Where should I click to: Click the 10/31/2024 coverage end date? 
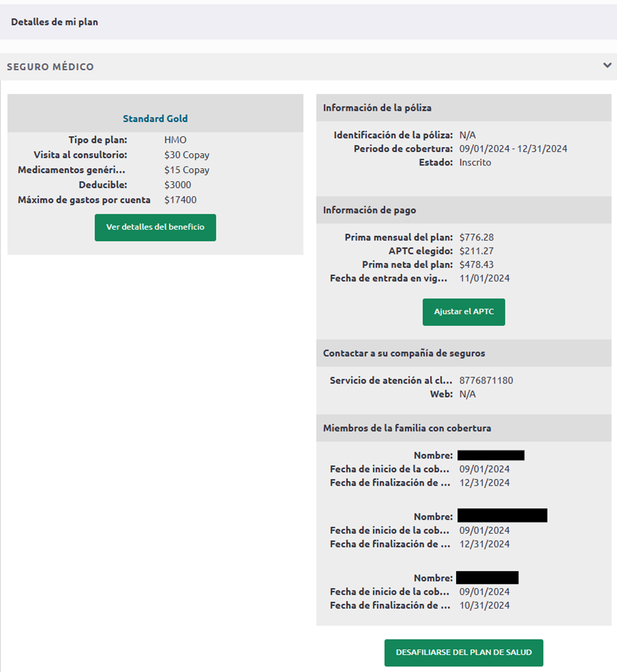point(484,605)
